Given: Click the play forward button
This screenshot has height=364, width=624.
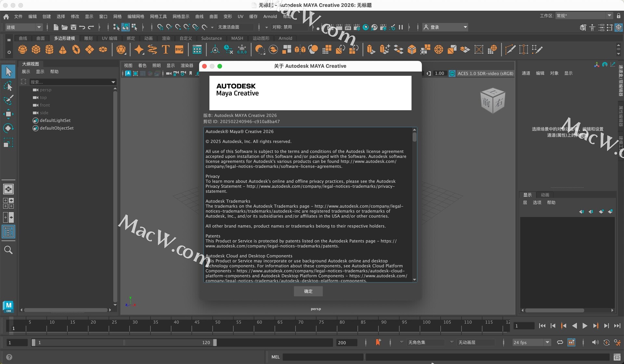Looking at the screenshot, I should pos(585,326).
